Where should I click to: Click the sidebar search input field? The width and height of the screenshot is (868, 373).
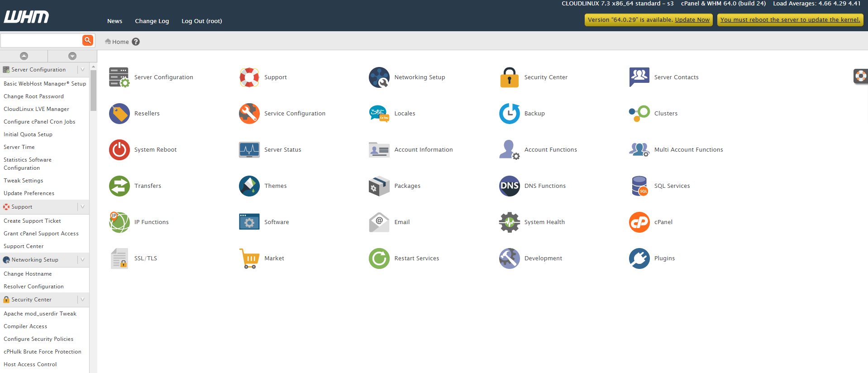41,40
